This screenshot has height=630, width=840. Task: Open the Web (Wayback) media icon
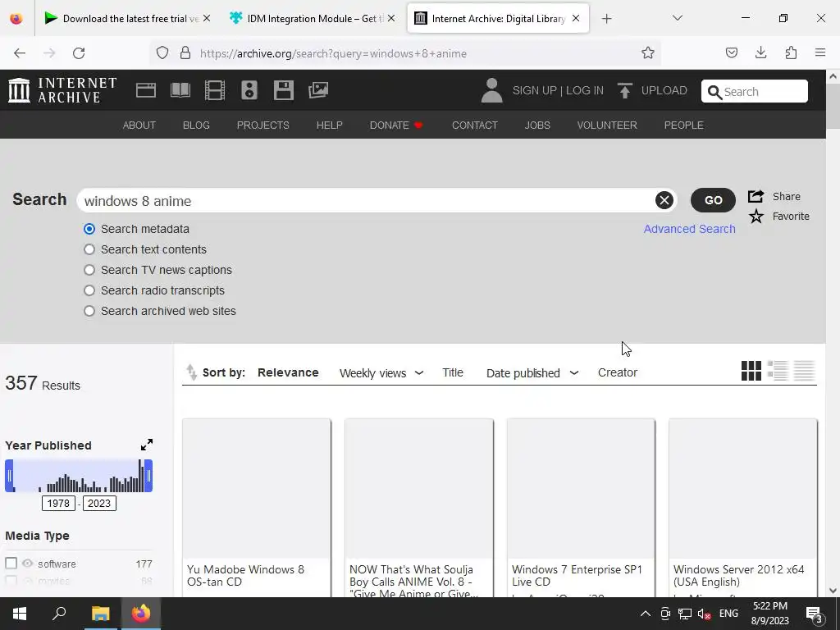pyautogui.click(x=146, y=90)
